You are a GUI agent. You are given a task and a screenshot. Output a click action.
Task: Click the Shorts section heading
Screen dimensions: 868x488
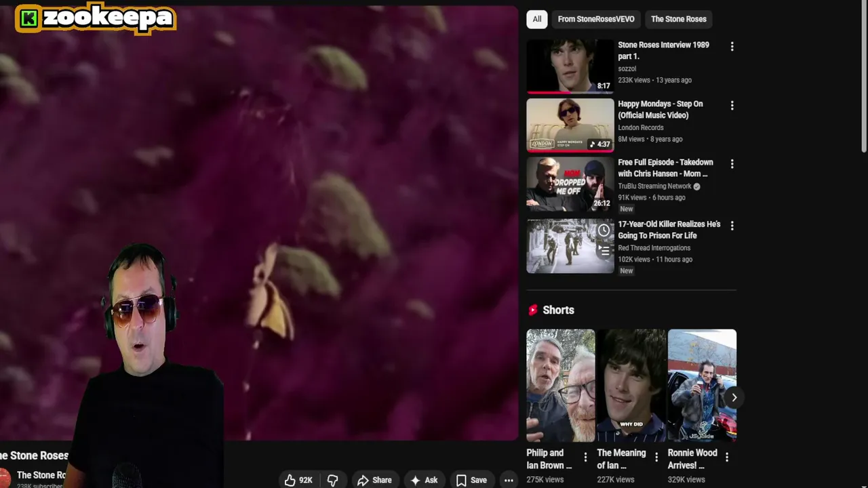click(558, 310)
